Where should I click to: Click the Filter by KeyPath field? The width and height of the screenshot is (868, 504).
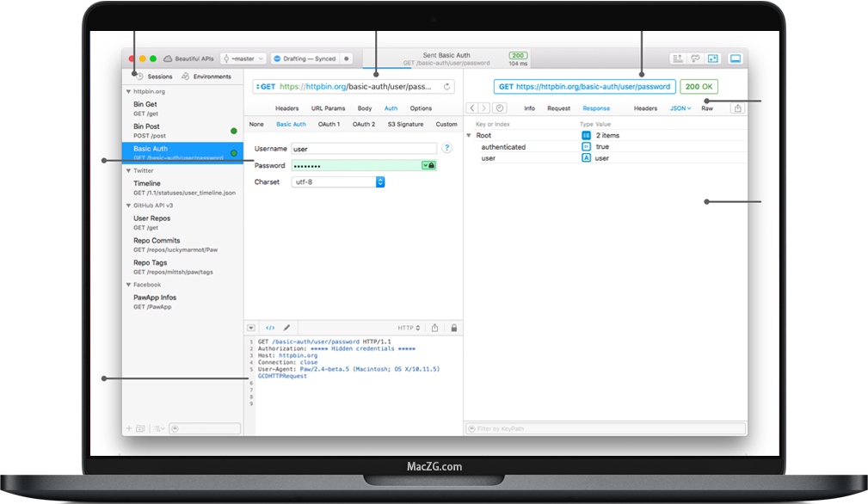[606, 428]
